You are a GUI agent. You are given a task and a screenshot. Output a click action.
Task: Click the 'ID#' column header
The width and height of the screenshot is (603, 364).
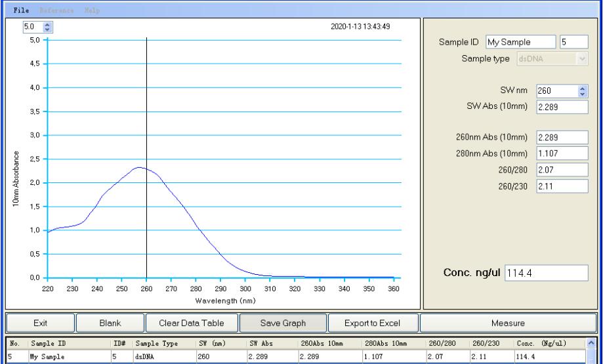[122, 343]
